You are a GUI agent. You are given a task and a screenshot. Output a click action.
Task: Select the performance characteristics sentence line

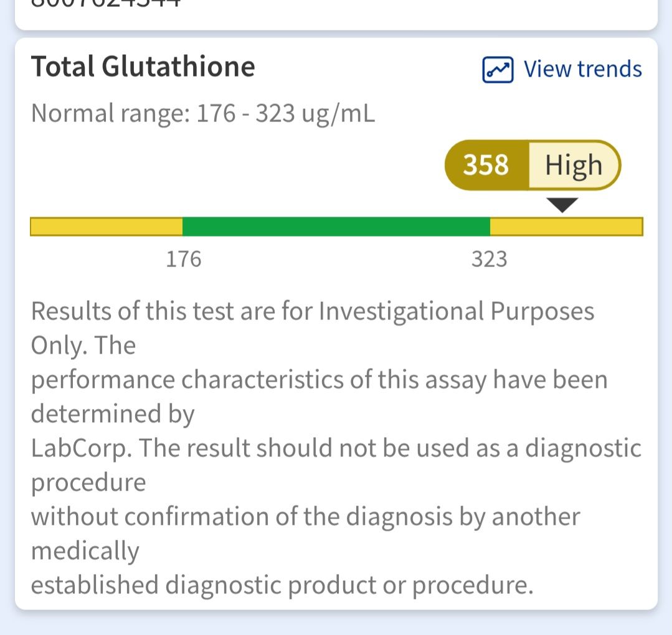click(x=319, y=380)
